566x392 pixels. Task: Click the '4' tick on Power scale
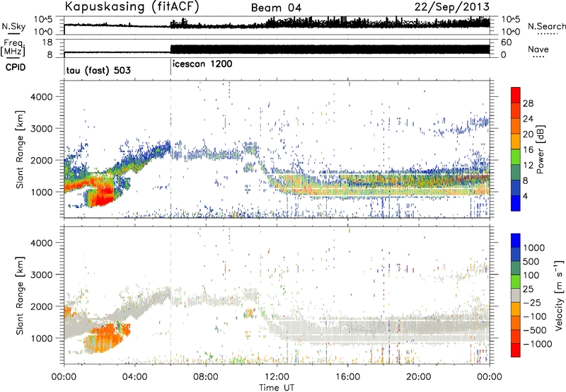[526, 196]
